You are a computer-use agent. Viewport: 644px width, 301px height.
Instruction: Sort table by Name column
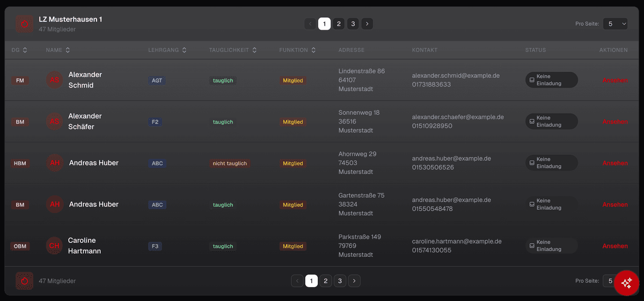[x=58, y=50]
